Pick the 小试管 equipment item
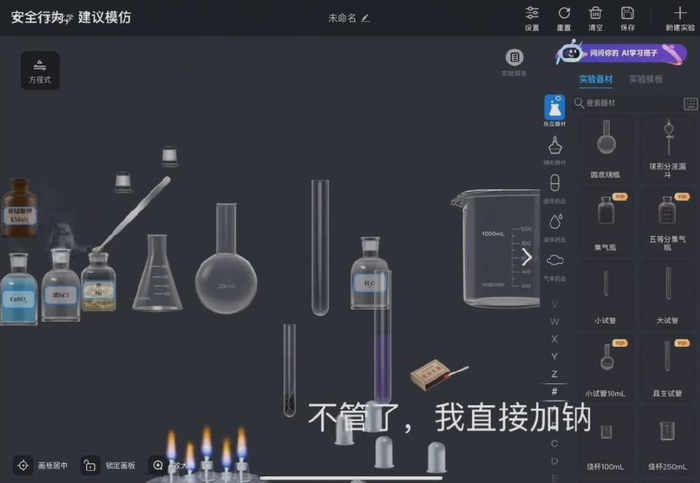Image resolution: width=700 pixels, height=483 pixels. (x=605, y=295)
